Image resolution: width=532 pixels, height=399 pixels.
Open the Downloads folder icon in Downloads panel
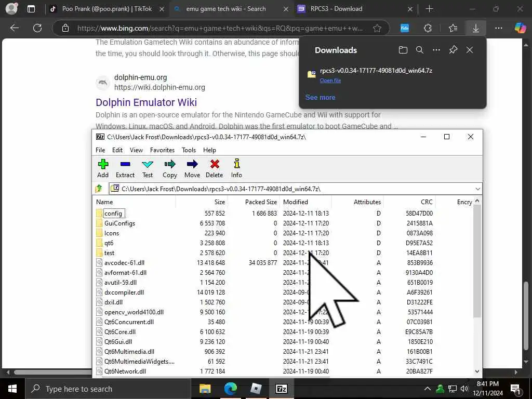click(403, 50)
